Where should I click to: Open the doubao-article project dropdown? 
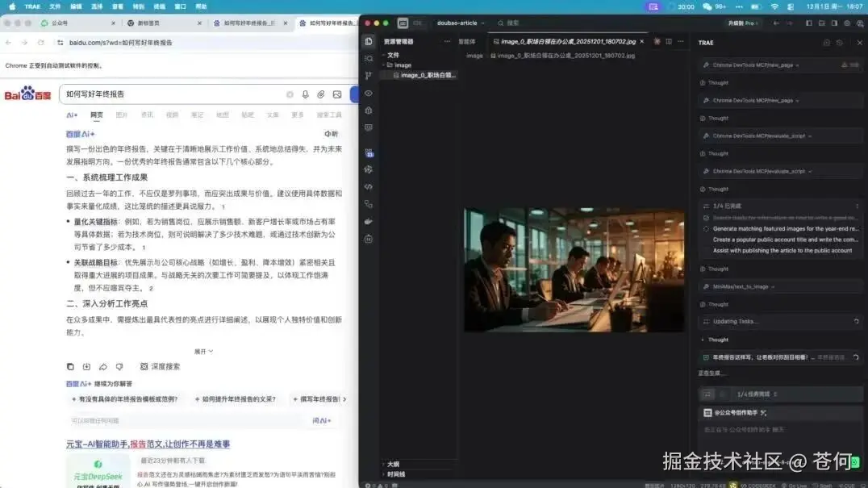pyautogui.click(x=461, y=23)
